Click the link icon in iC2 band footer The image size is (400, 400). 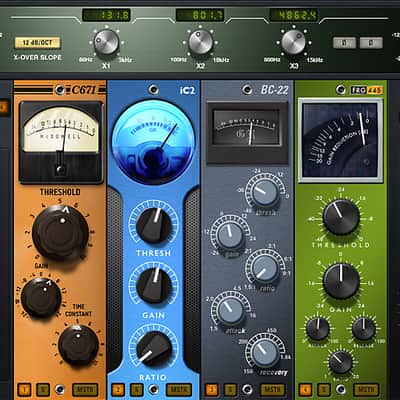153,389
